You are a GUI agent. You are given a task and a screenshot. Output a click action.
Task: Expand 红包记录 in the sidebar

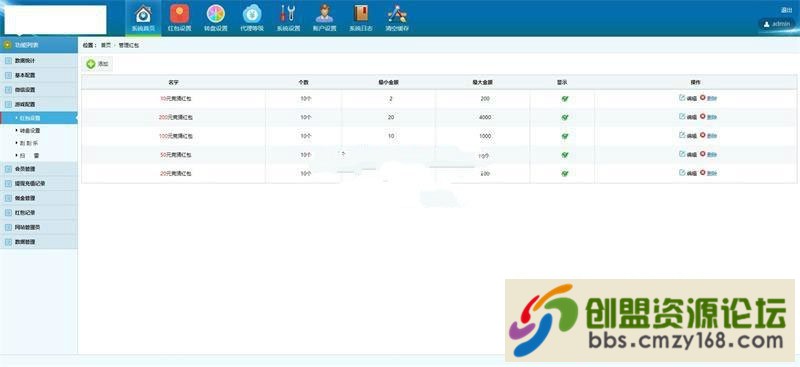(39, 212)
